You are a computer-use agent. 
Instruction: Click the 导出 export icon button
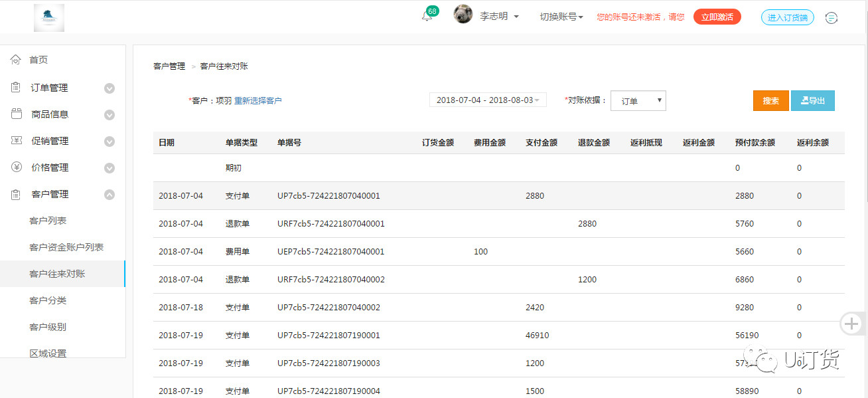[812, 100]
